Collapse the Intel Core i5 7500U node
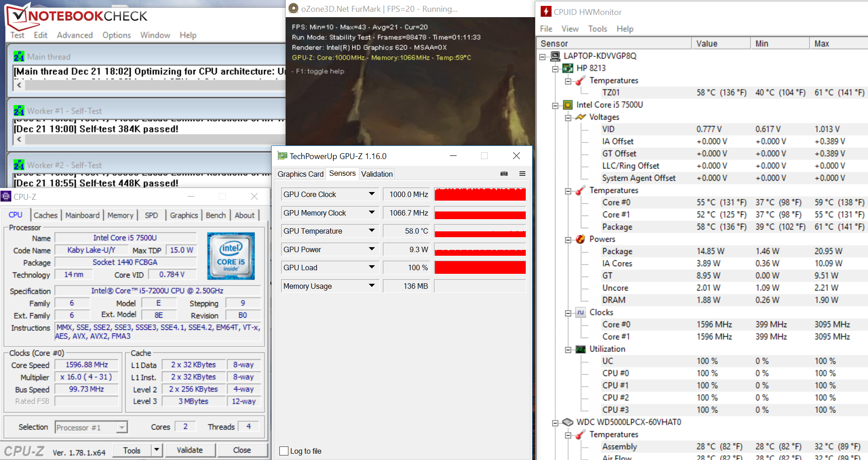Viewport: 868px width, 460px height. 555,105
